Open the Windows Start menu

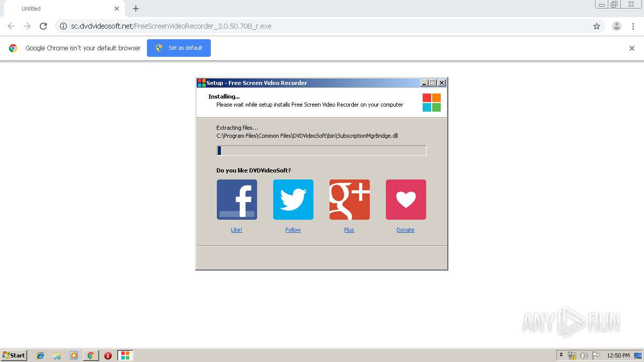tap(14, 355)
